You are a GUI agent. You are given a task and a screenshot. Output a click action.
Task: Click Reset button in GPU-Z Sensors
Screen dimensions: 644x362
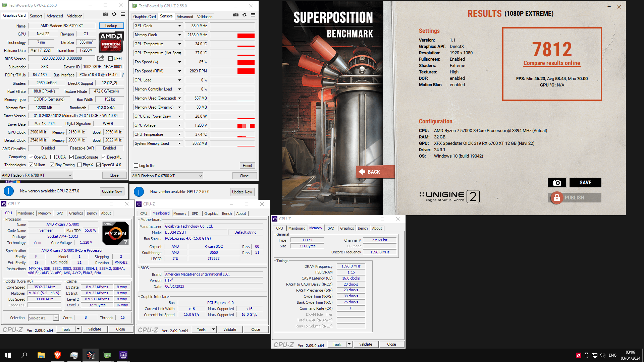[248, 166]
